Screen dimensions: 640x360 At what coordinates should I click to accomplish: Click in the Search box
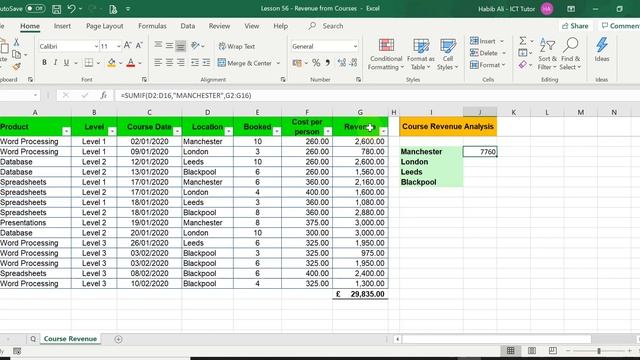pyautogui.click(x=333, y=26)
